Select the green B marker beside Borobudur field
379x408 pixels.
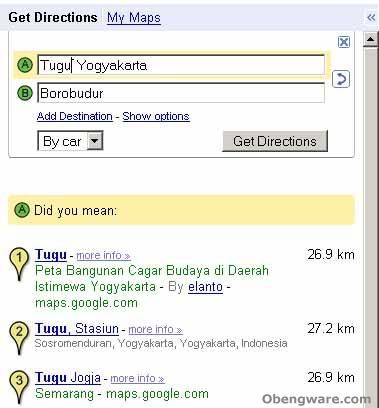[25, 93]
